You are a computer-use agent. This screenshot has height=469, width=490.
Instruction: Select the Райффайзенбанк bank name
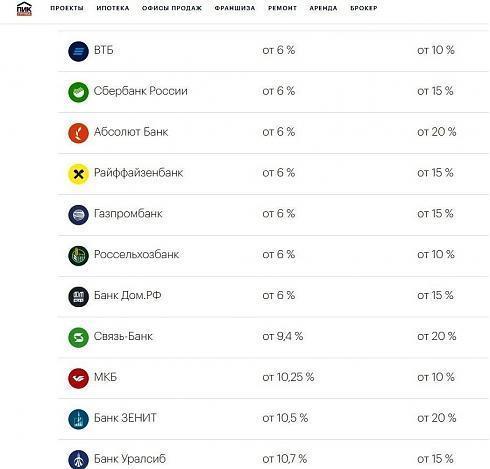click(x=138, y=173)
